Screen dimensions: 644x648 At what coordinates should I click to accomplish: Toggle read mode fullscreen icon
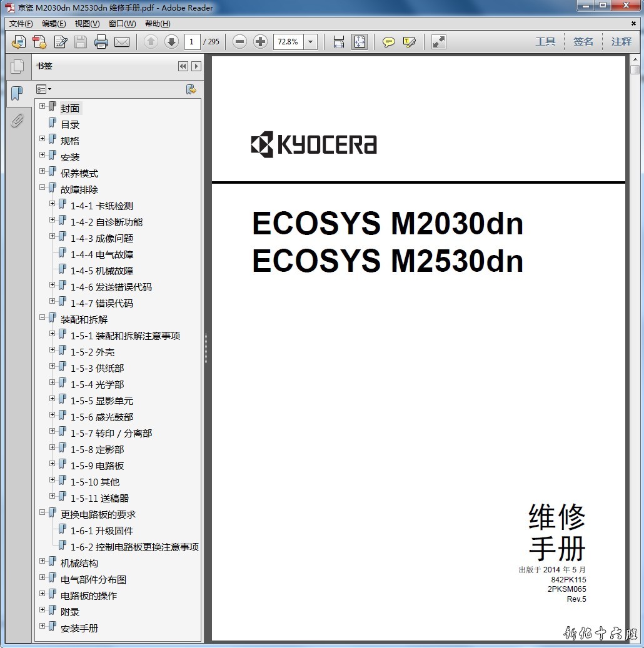[x=439, y=42]
